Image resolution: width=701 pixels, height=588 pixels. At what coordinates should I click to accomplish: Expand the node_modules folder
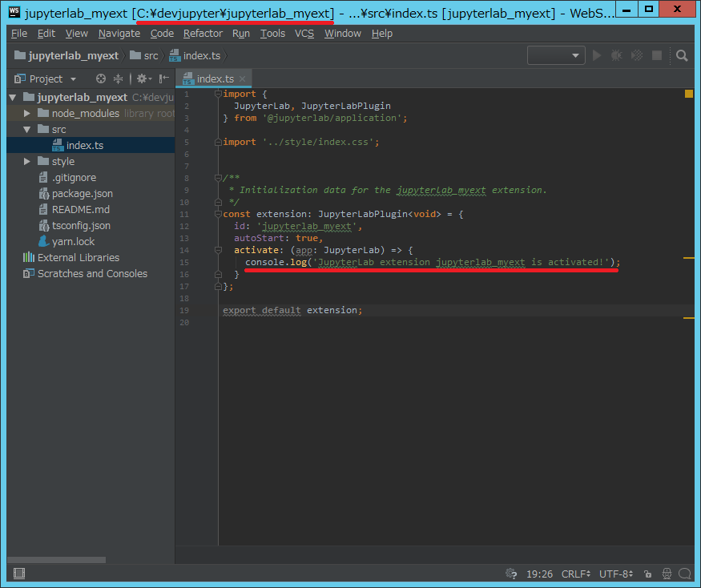coord(25,113)
